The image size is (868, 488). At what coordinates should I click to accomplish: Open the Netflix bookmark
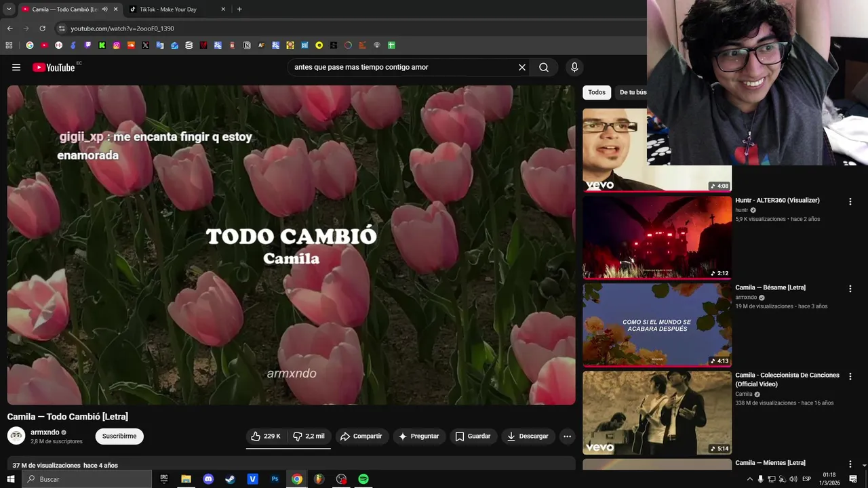(x=203, y=45)
